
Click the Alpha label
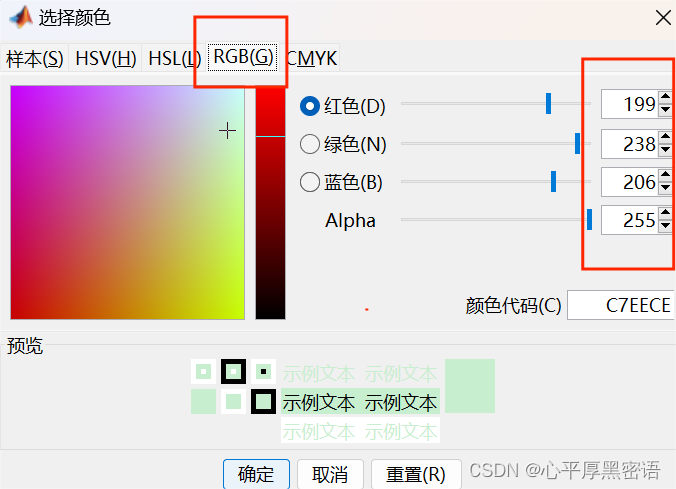coord(350,220)
